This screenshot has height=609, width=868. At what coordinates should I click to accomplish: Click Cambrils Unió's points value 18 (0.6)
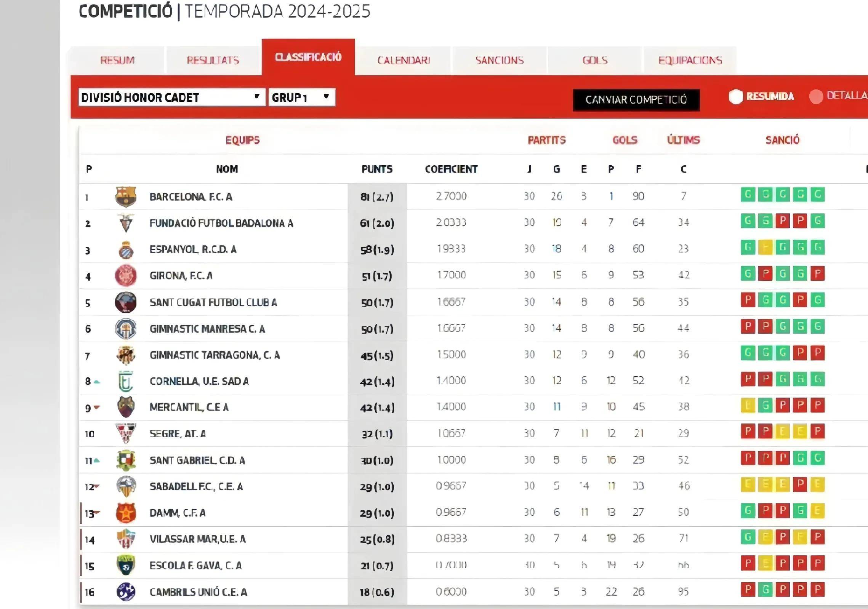(x=377, y=592)
